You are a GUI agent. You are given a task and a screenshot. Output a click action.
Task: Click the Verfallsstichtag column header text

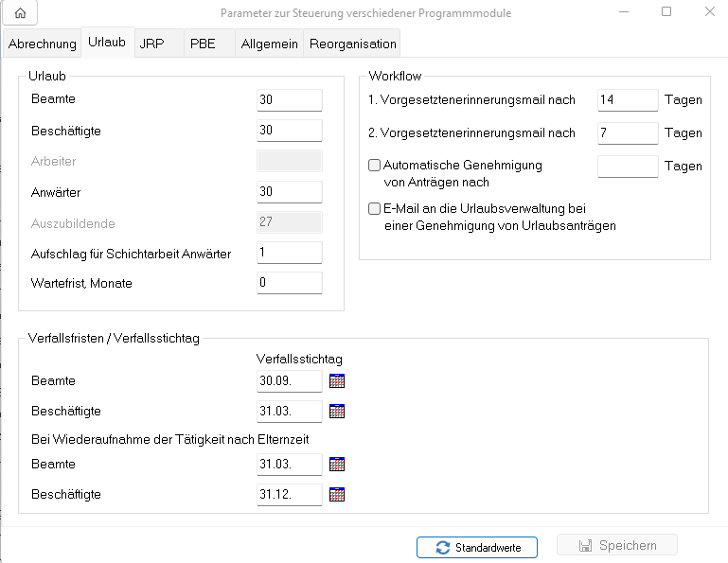(x=299, y=359)
